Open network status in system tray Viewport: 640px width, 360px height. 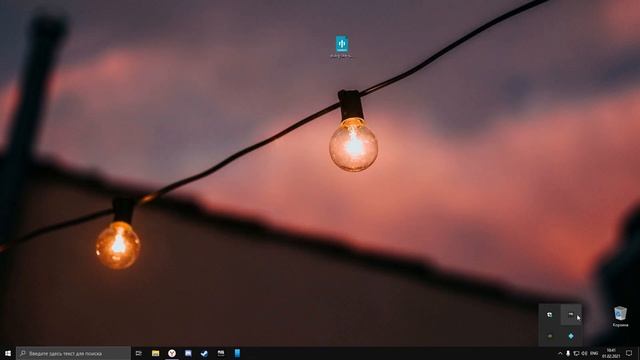[x=576, y=353]
